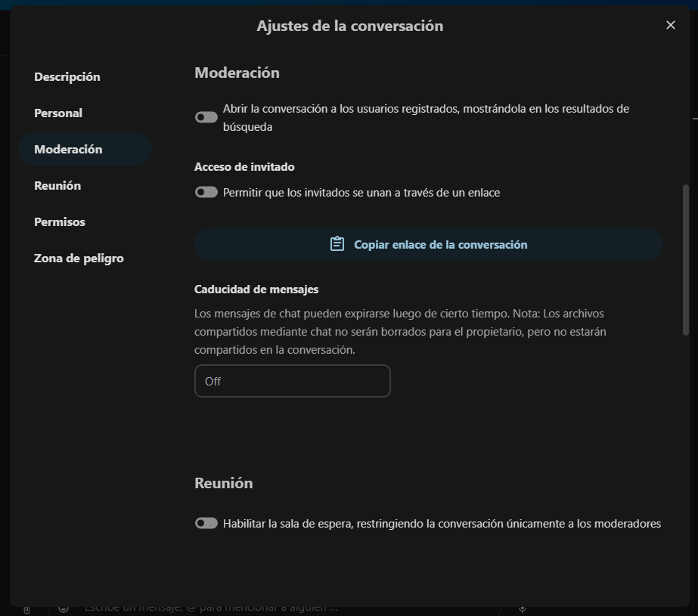Click the settings dialog vertical scrollbar
This screenshot has width=698, height=616.
point(686,260)
